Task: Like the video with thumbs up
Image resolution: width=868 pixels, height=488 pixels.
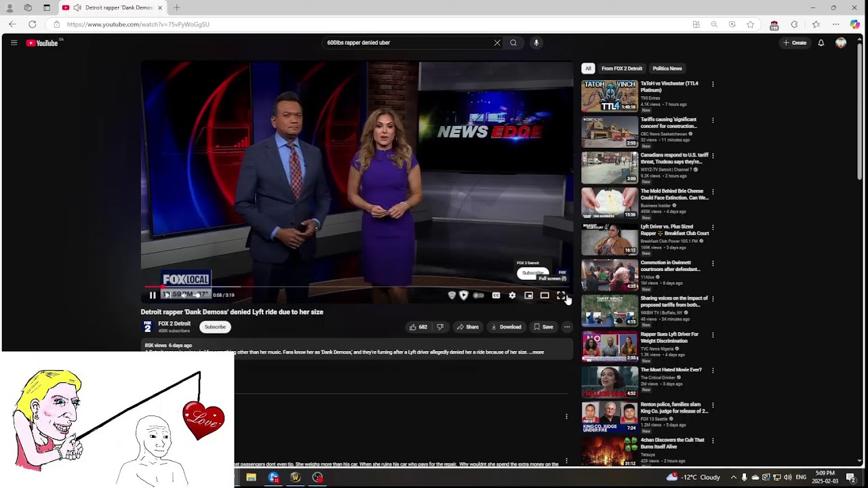Action: click(418, 327)
